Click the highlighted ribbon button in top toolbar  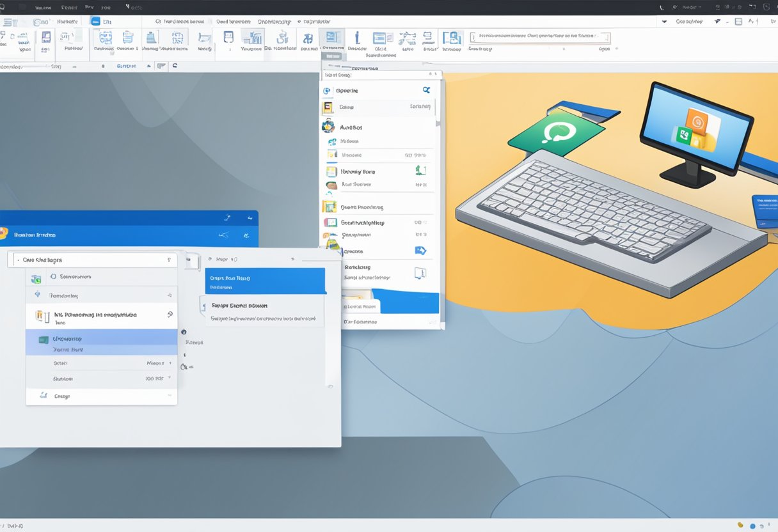(x=331, y=39)
